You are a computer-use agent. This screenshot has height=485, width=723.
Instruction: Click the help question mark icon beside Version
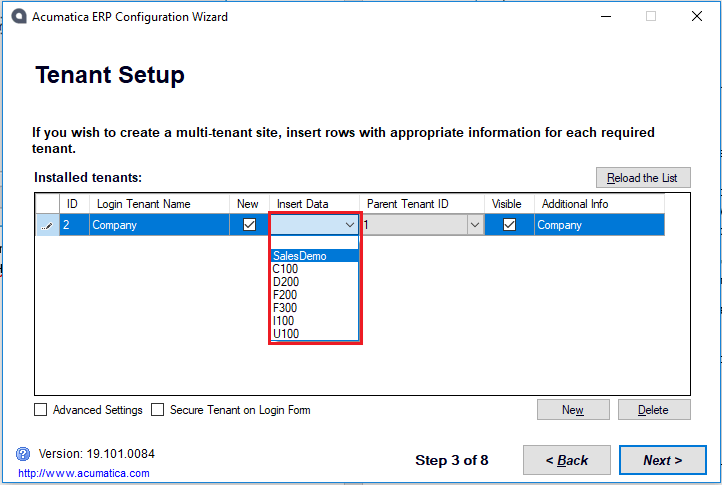pyautogui.click(x=23, y=454)
